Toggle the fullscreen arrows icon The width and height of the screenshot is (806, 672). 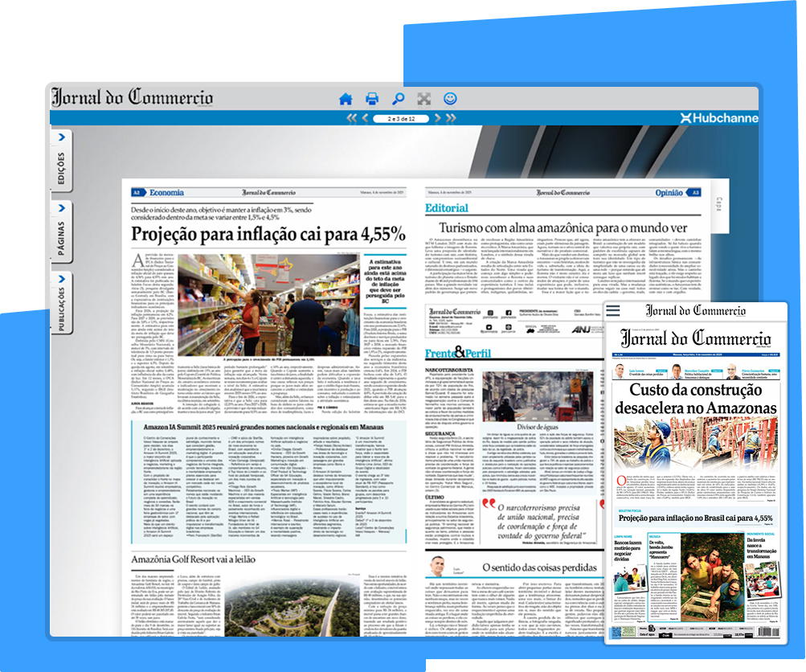[x=424, y=99]
